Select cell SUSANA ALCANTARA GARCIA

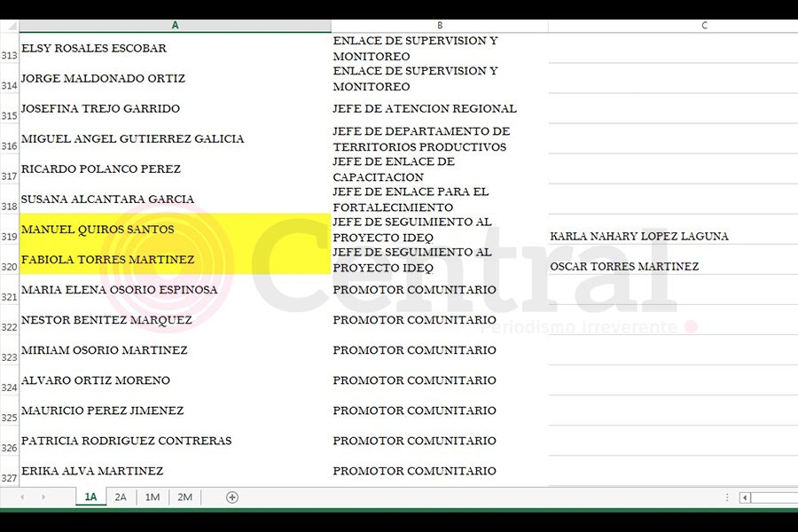coord(175,199)
